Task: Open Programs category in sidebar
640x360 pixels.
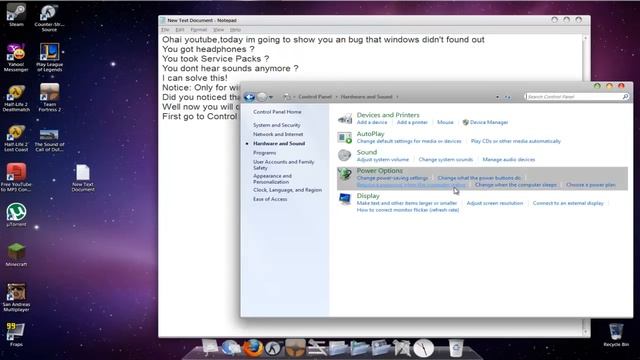Action: coord(264,153)
